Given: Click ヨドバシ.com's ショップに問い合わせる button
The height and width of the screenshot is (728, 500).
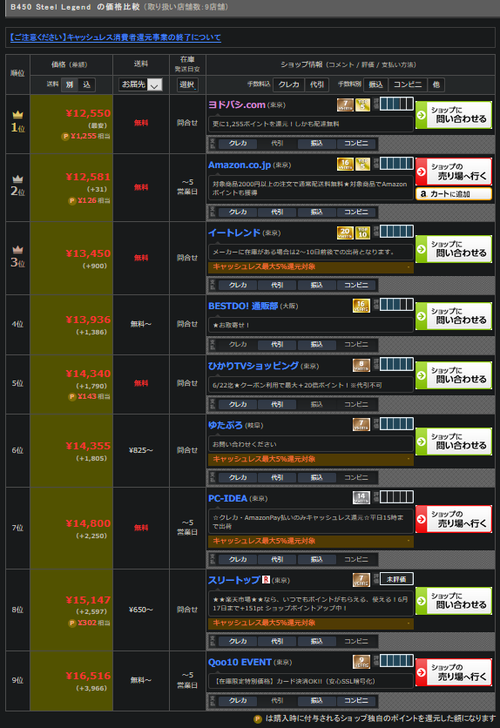Looking at the screenshot, I should (454, 115).
